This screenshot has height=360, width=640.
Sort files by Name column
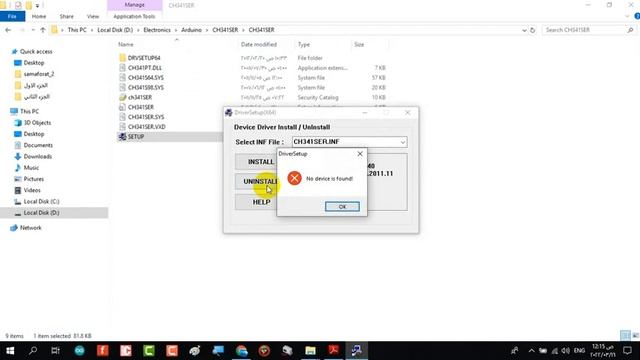(x=126, y=44)
